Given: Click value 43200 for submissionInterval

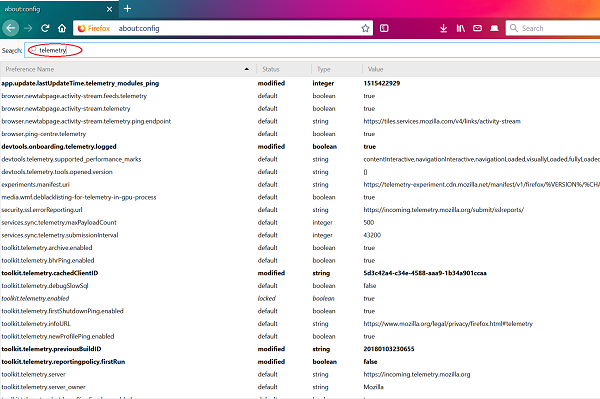Looking at the screenshot, I should click(372, 235).
